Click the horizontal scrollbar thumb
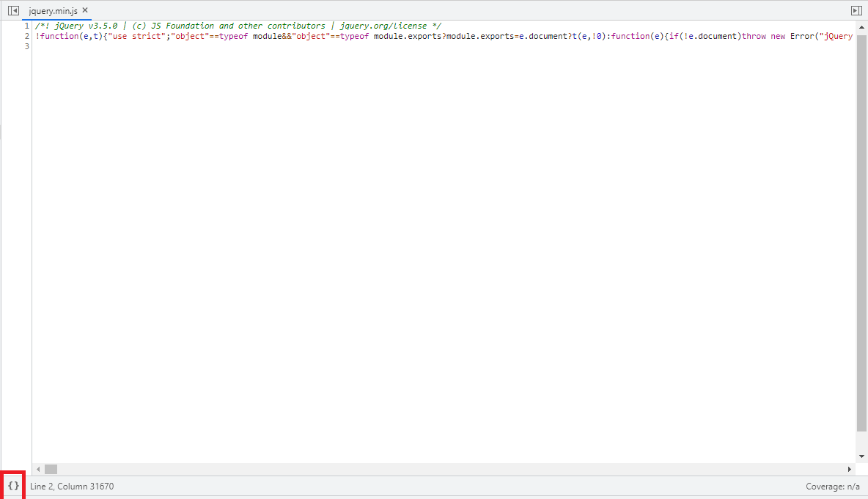The image size is (868, 499). click(x=51, y=469)
